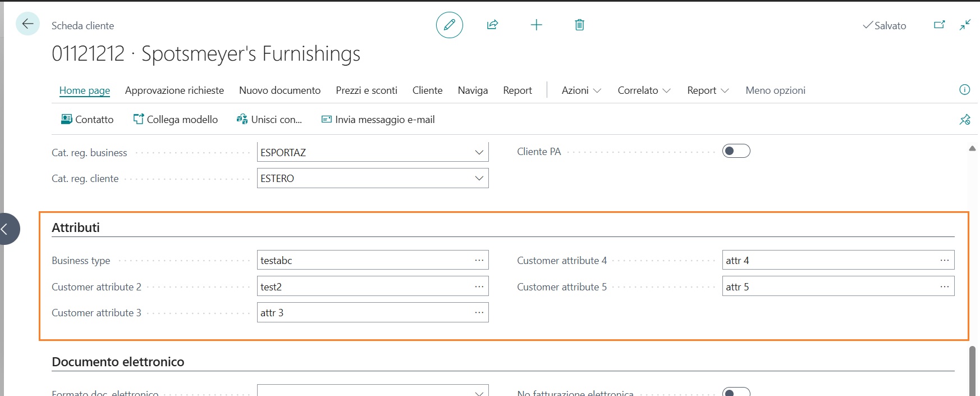Click the Scheda cliente caption
This screenshot has width=980, height=396.
(83, 25)
